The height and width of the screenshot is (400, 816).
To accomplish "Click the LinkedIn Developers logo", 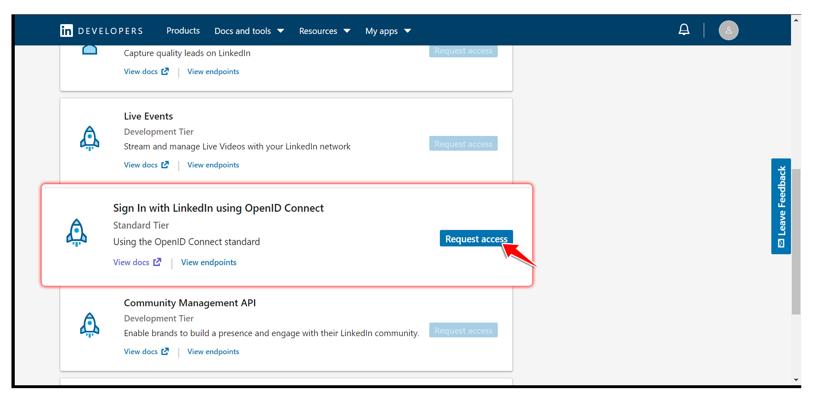I will coord(101,31).
